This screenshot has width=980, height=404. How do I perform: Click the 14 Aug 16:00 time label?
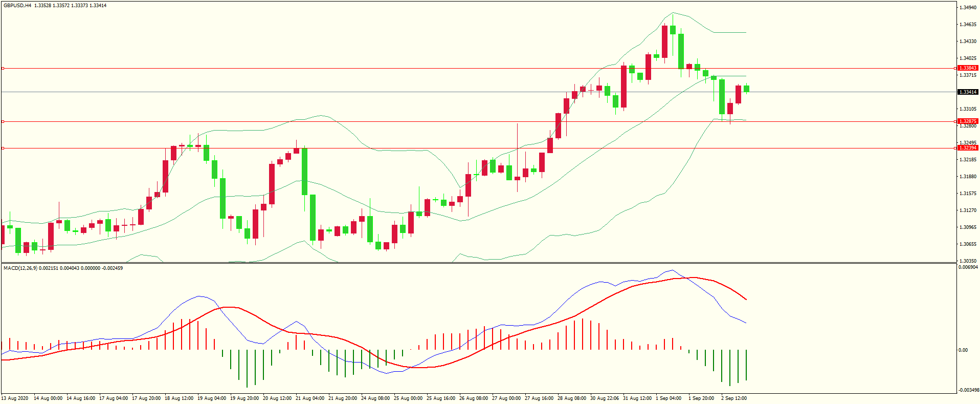pos(81,398)
